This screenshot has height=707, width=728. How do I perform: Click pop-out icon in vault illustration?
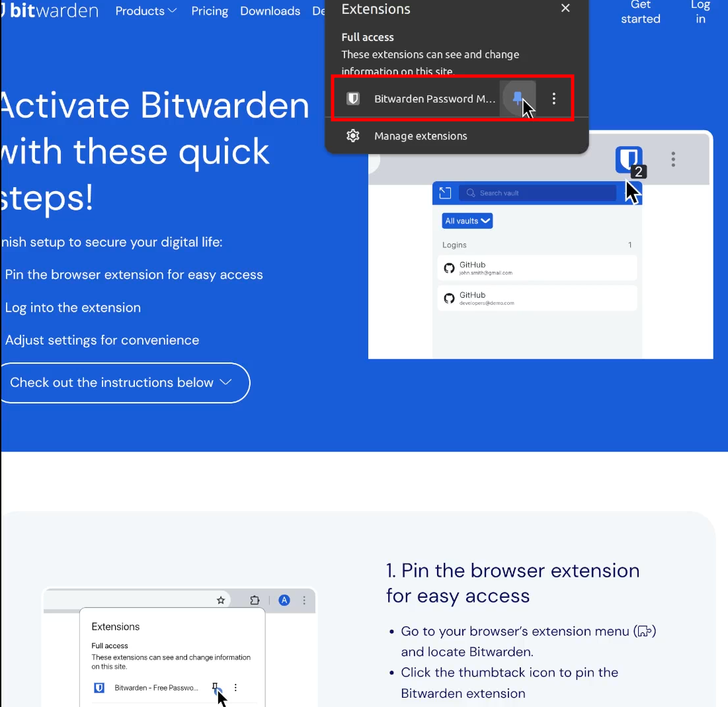click(445, 192)
